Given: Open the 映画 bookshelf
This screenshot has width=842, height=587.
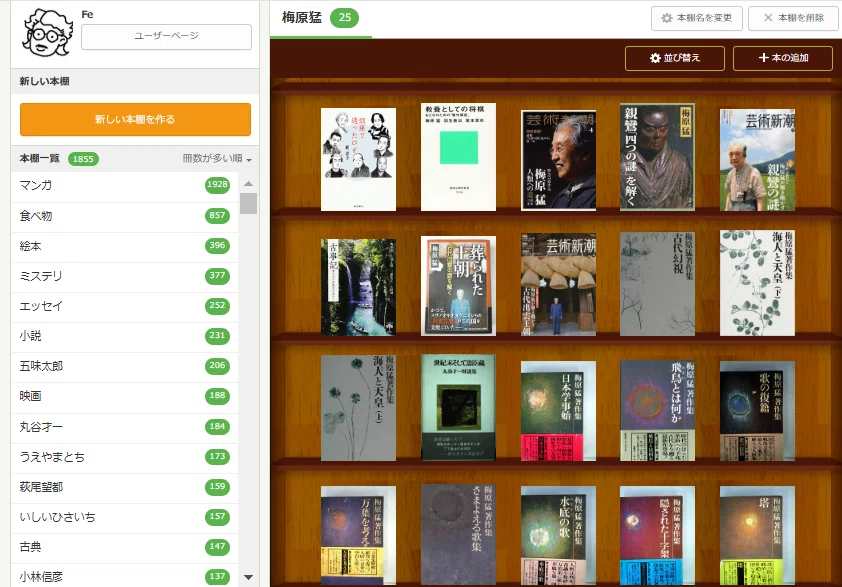Looking at the screenshot, I should click(124, 396).
